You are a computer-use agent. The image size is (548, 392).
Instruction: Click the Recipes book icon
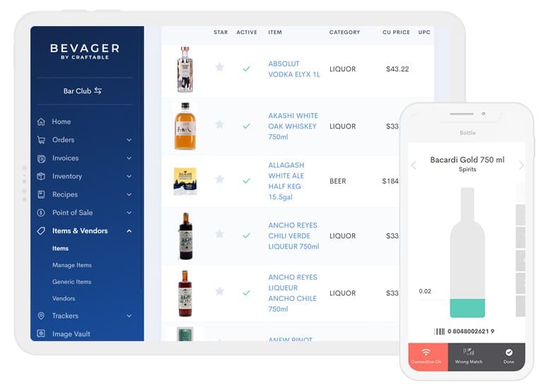click(41, 194)
